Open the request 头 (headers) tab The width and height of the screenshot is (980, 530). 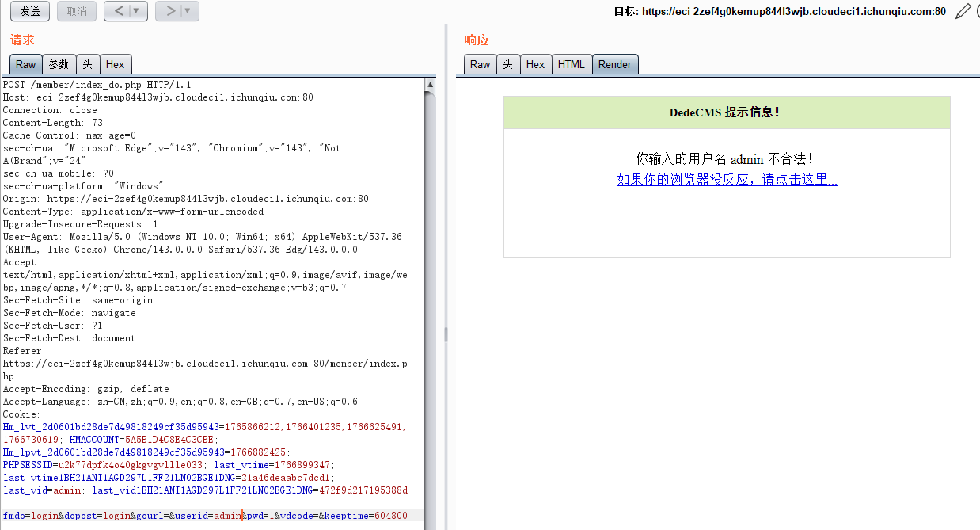point(88,65)
